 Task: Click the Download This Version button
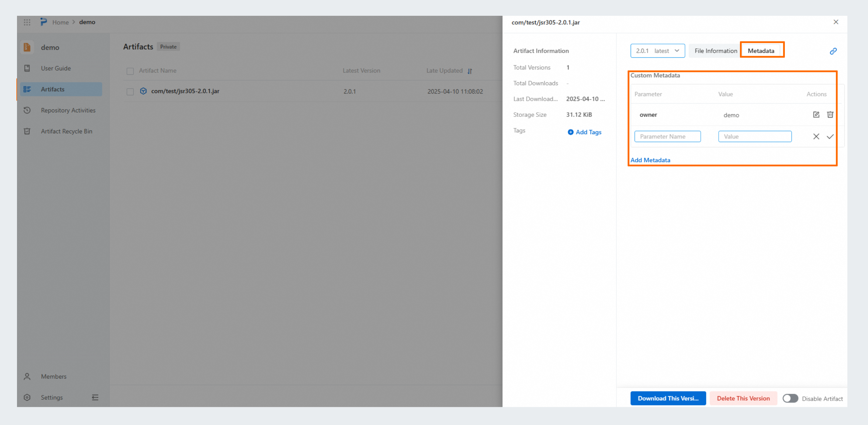point(668,398)
